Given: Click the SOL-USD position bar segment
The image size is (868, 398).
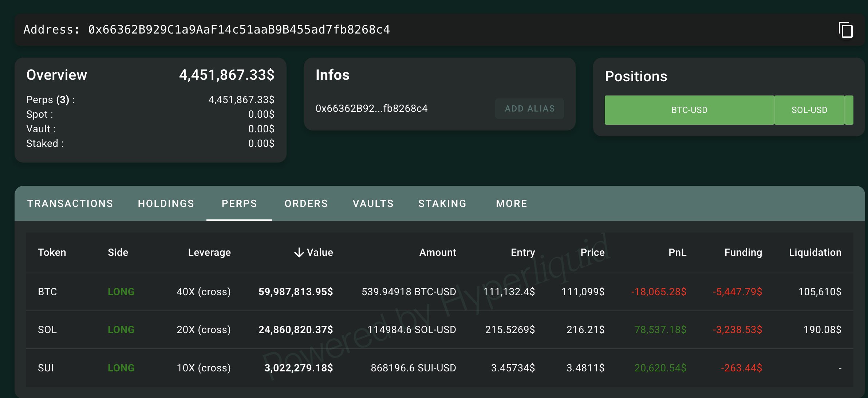Looking at the screenshot, I should 809,110.
